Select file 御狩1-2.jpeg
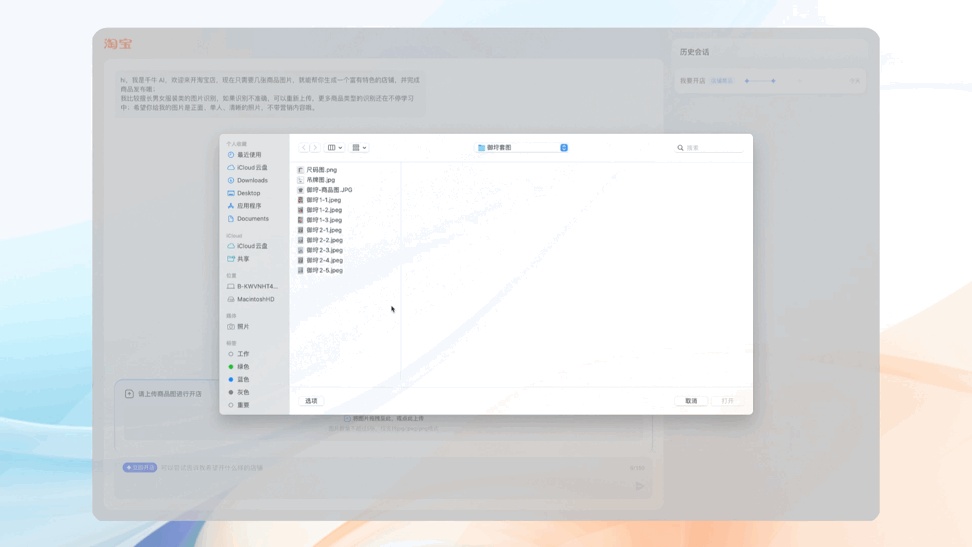Image resolution: width=972 pixels, height=547 pixels. point(324,210)
